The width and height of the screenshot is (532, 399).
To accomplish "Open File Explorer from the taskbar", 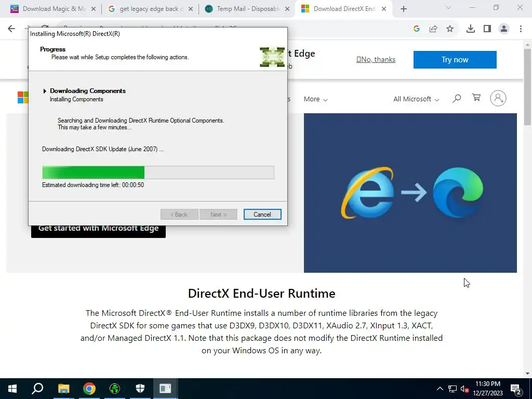I will coord(63,389).
